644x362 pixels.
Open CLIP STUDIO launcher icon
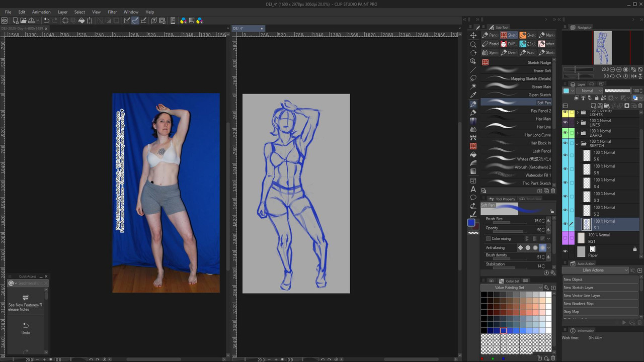(x=5, y=21)
